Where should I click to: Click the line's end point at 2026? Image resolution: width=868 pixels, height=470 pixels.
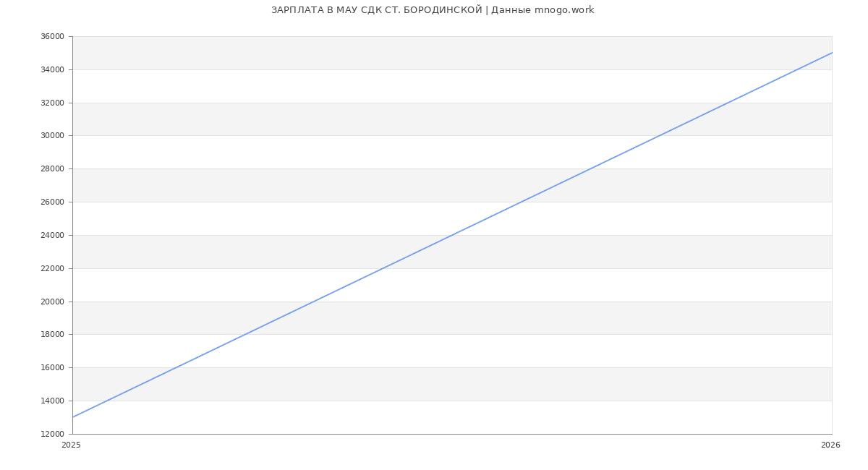[x=832, y=53]
